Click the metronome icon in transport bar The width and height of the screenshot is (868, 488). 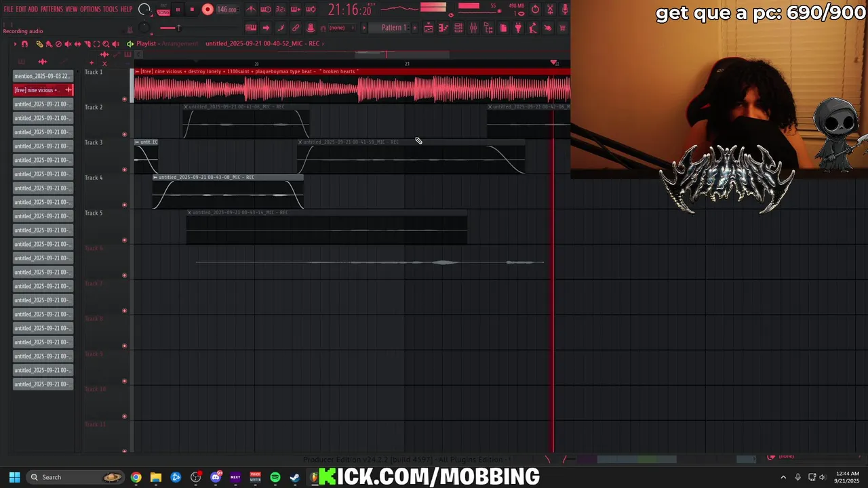[x=252, y=9]
